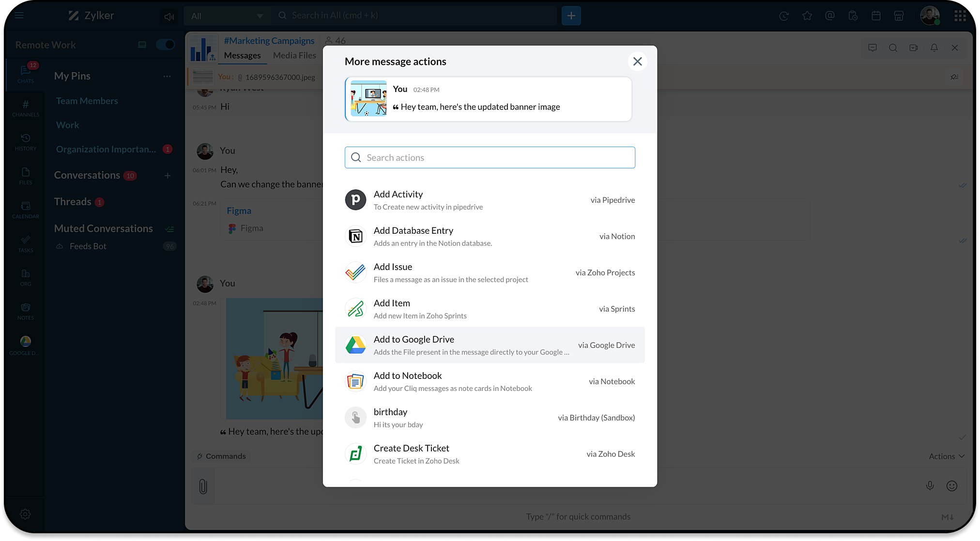Expand the Actions dropdown
This screenshot has height=541, width=980.
946,456
